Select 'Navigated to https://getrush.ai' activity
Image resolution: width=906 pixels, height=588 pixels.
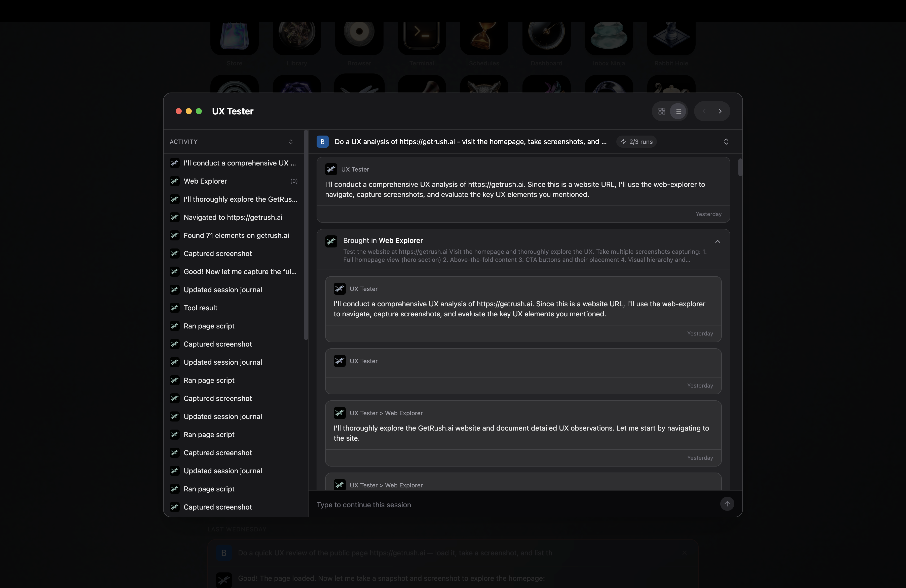tap(234, 217)
